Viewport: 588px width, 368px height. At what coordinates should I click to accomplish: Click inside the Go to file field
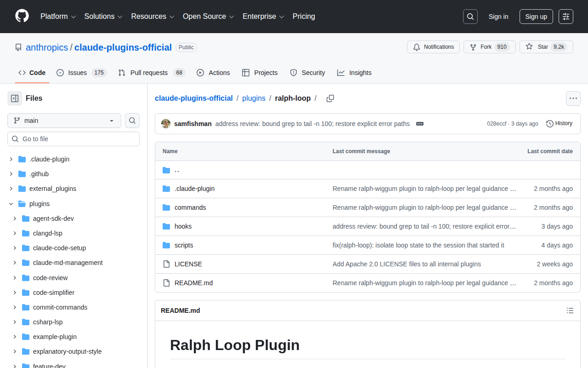tap(73, 138)
